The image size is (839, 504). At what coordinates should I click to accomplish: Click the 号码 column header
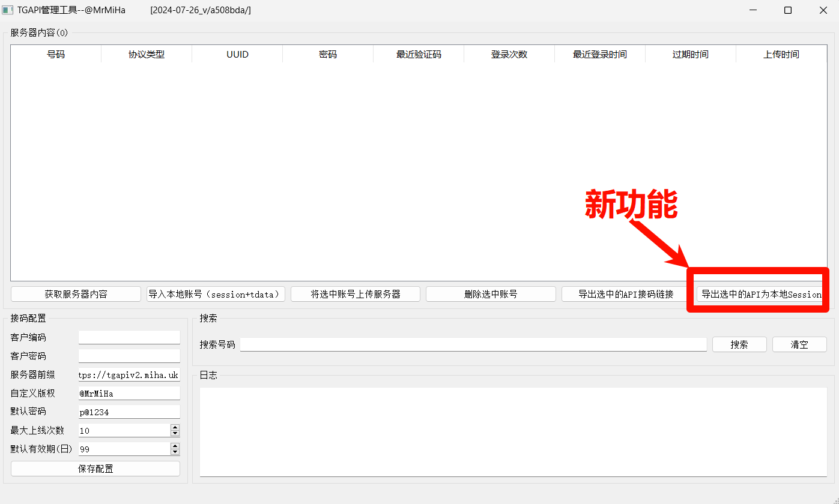click(55, 54)
